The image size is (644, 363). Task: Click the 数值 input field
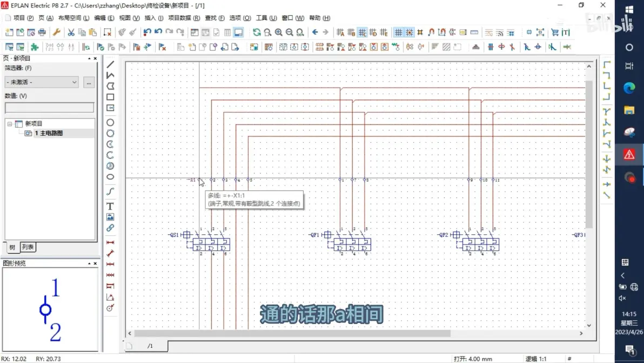tap(49, 108)
